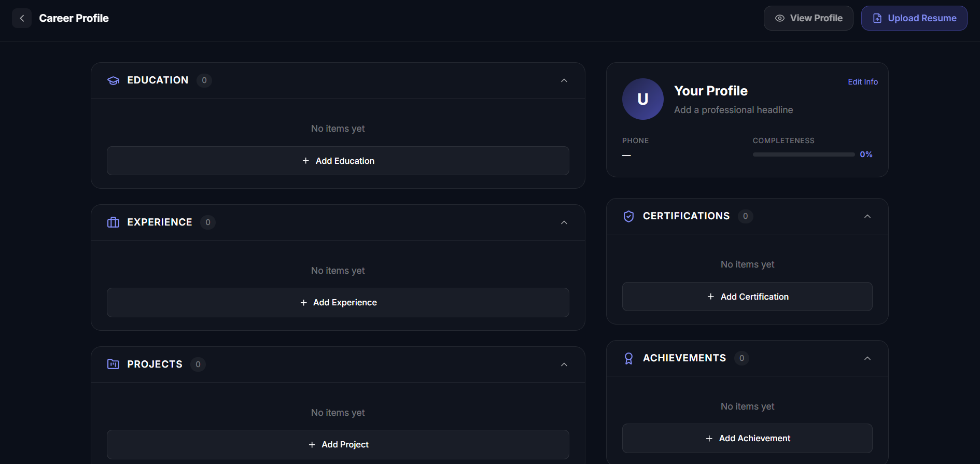Collapse the Education section
The height and width of the screenshot is (464, 980).
point(564,80)
